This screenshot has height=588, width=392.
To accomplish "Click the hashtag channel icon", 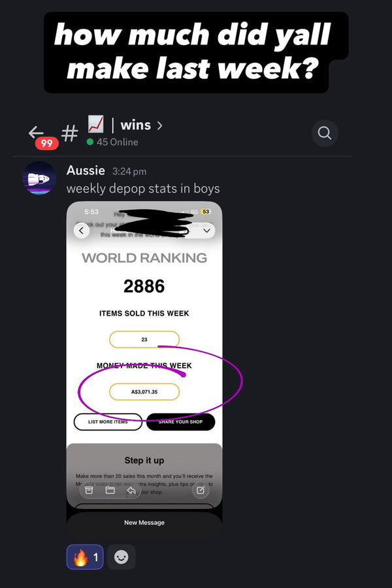I will click(69, 133).
